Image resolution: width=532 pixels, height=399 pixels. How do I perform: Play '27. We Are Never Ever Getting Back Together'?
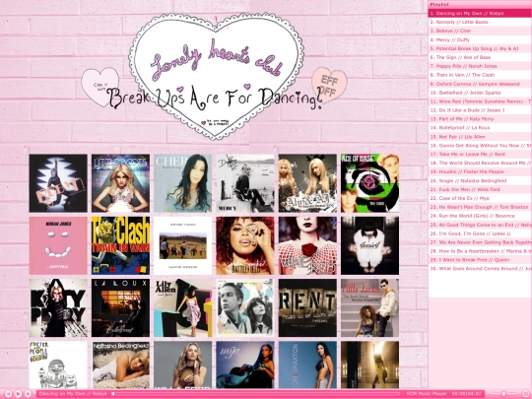point(480,242)
